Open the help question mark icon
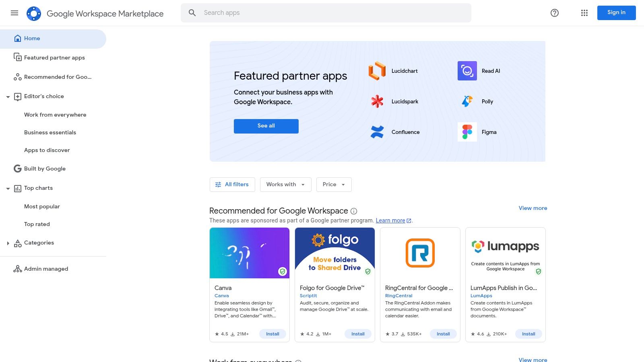Image resolution: width=644 pixels, height=362 pixels. (554, 13)
